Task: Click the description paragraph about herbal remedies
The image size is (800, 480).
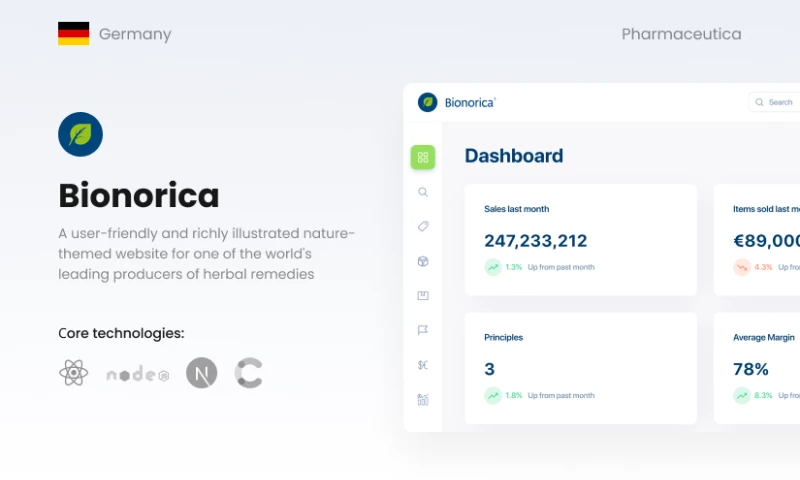Action: [206, 254]
